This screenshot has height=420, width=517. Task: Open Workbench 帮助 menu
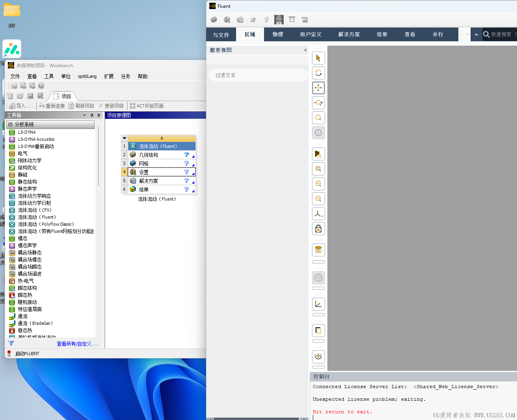(142, 76)
